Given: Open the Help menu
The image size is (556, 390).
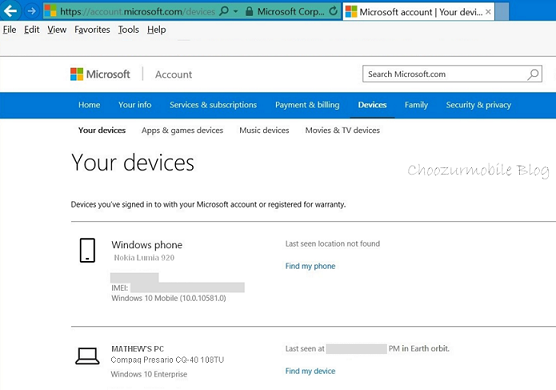Looking at the screenshot, I should coord(156,30).
